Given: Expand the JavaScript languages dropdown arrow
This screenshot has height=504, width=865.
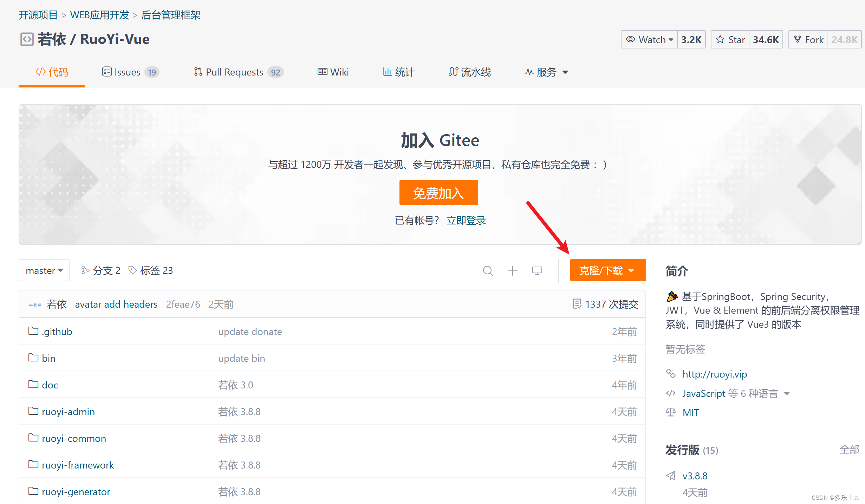Looking at the screenshot, I should (787, 394).
